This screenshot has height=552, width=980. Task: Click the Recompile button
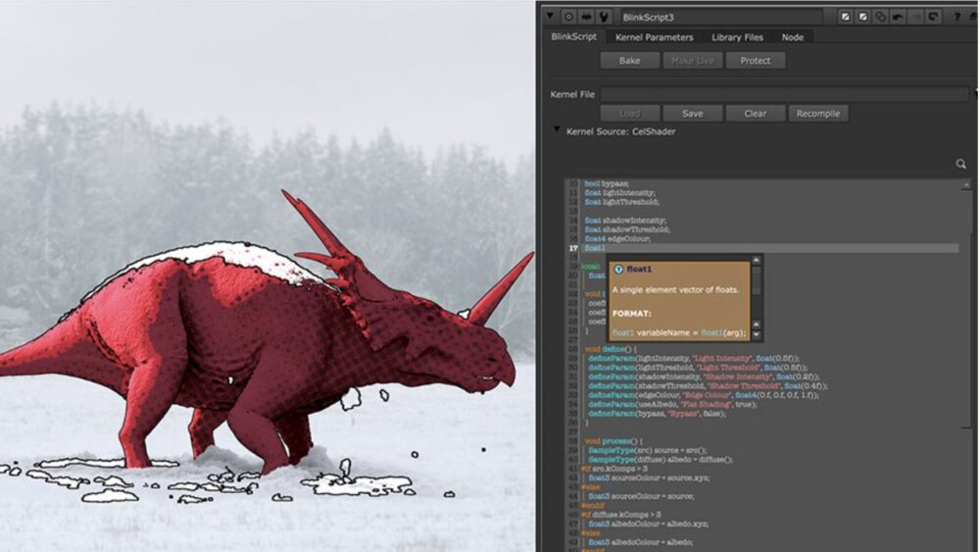click(817, 113)
